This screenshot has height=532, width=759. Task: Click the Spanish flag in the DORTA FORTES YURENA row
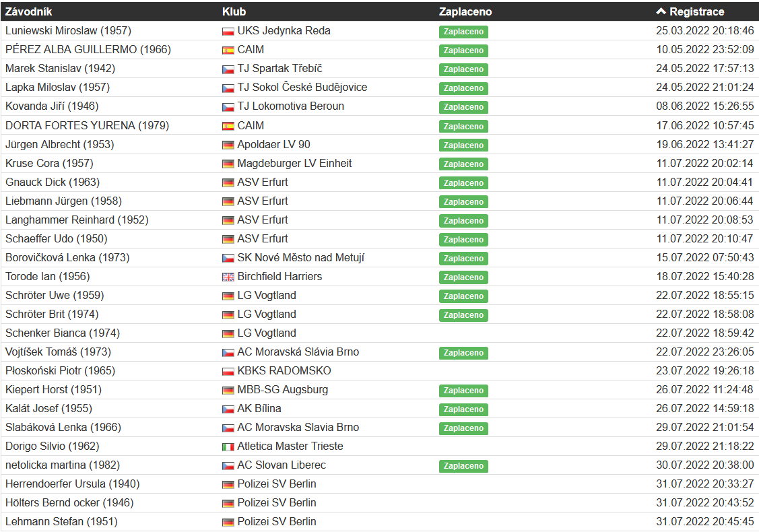228,127
